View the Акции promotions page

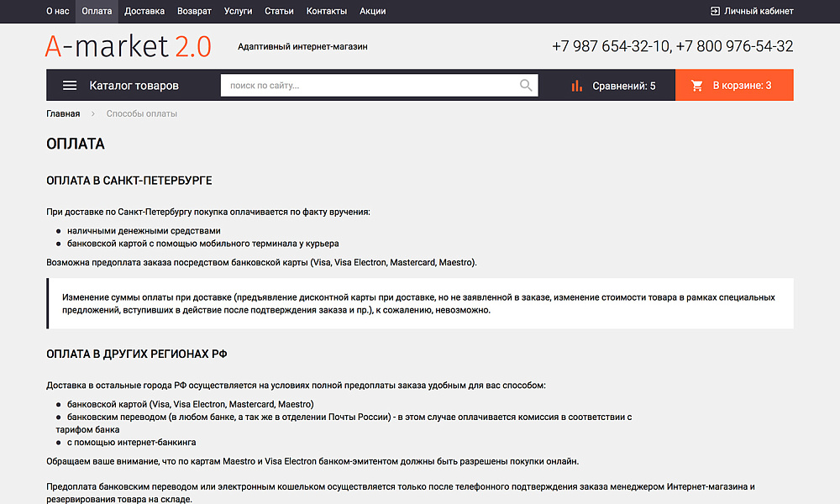pos(371,11)
